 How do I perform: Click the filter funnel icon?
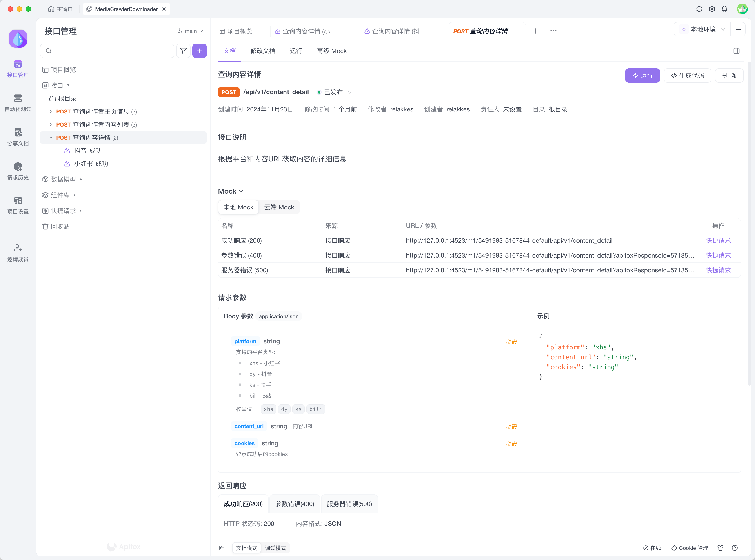click(183, 51)
